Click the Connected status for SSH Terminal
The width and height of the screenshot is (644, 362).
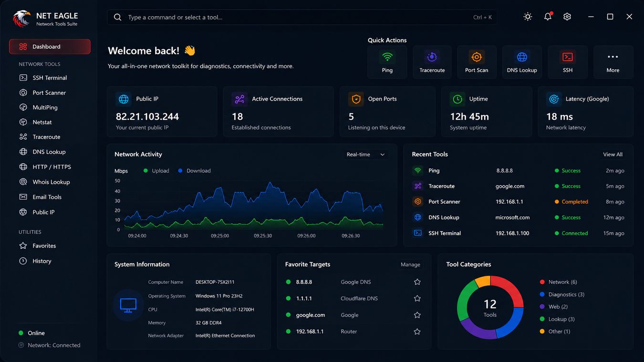point(571,233)
